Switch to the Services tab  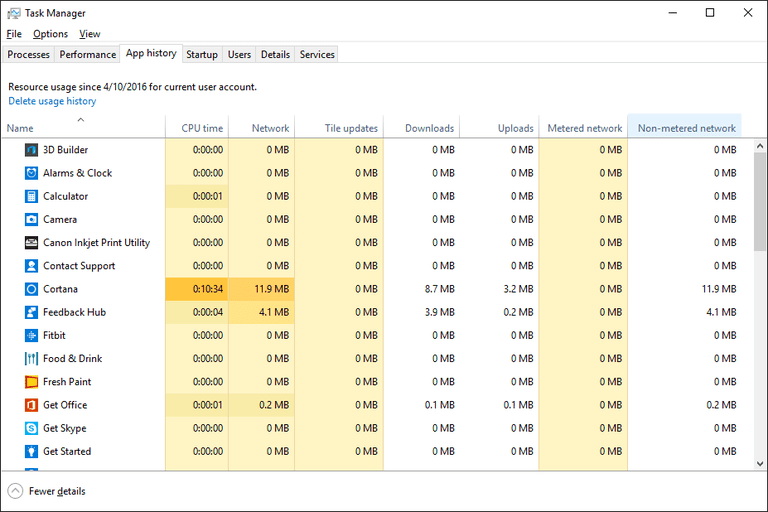[x=317, y=54]
